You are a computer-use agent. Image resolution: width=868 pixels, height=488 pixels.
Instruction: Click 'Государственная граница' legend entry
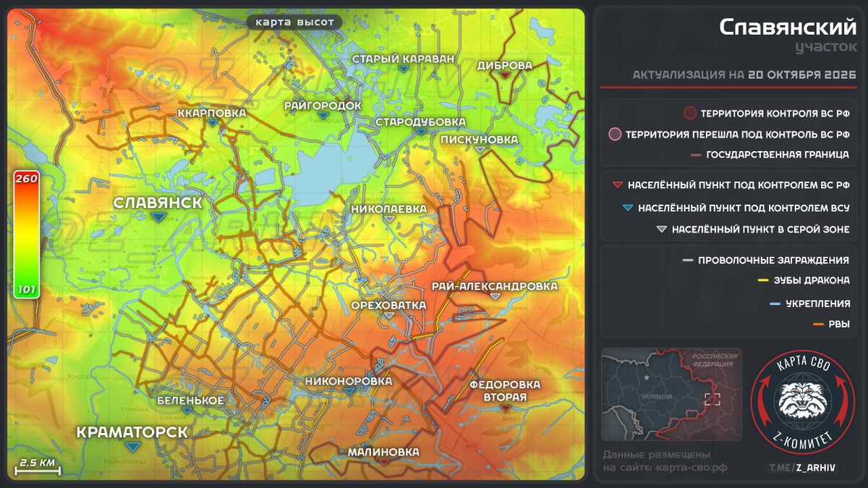coord(777,155)
